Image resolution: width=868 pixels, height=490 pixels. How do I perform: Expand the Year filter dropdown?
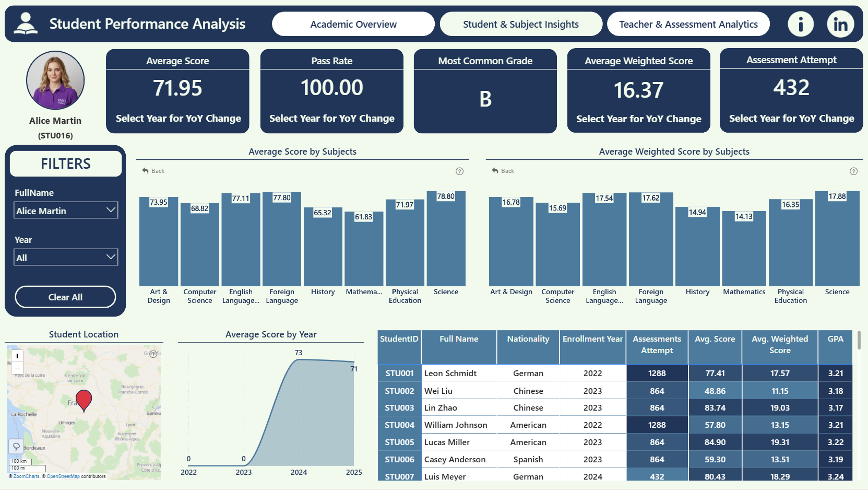pos(66,258)
